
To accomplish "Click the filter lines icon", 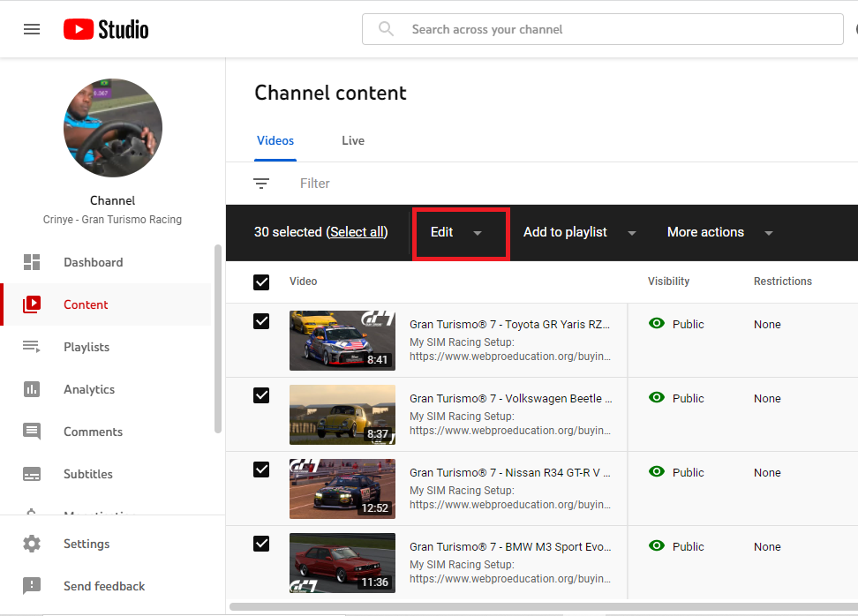I will pyautogui.click(x=261, y=184).
